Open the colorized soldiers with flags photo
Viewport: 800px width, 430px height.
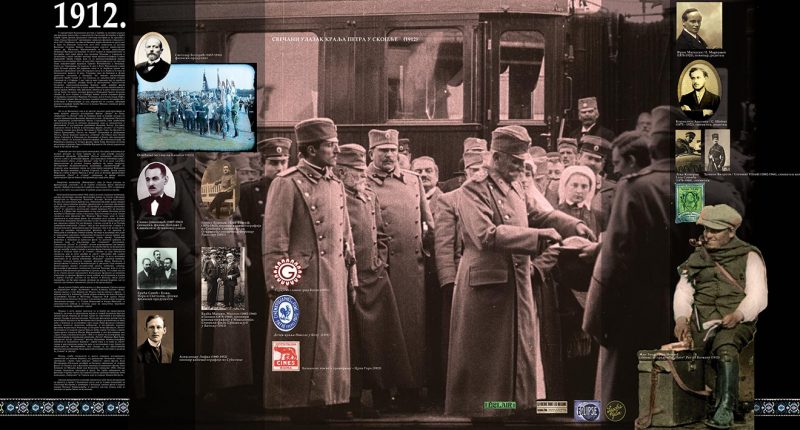point(196,108)
